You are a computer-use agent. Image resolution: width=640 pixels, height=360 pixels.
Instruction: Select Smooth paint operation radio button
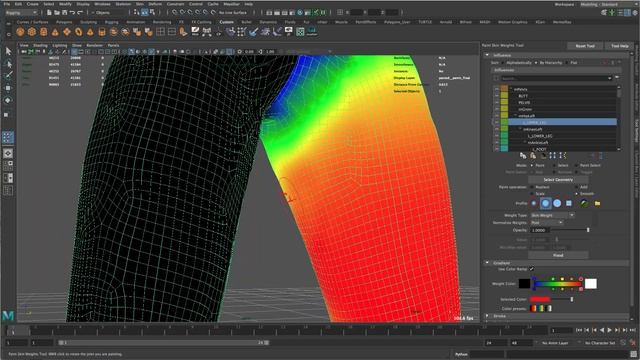coord(576,193)
